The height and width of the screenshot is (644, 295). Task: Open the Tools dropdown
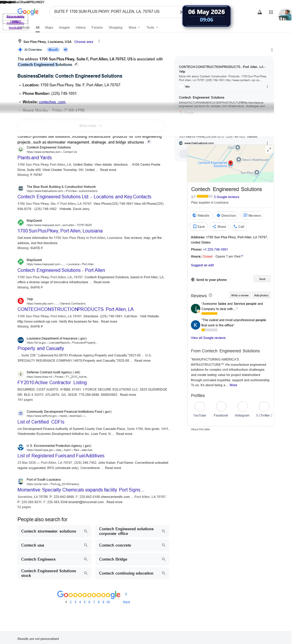152,27
